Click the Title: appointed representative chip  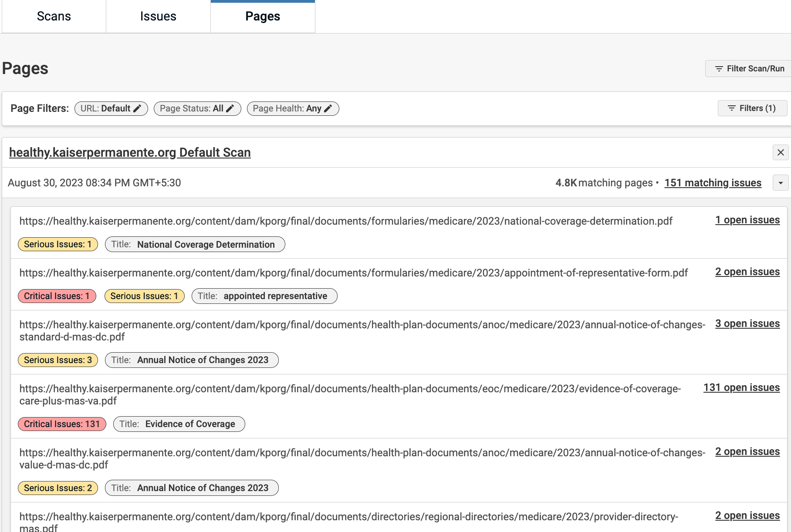click(x=264, y=296)
